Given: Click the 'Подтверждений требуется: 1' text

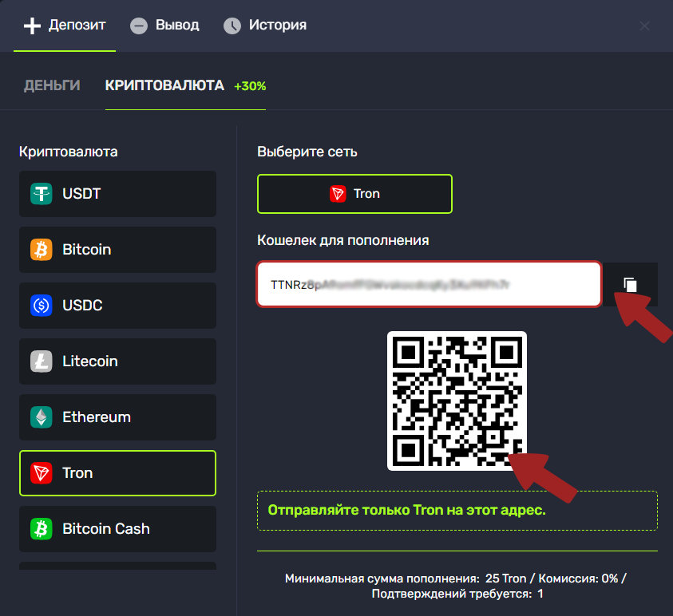Looking at the screenshot, I should [x=457, y=594].
